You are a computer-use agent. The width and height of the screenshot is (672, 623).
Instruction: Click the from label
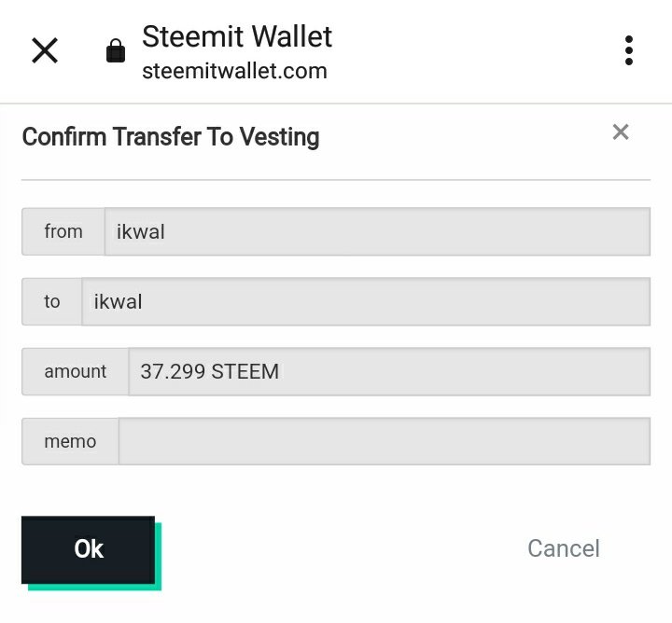click(x=63, y=231)
